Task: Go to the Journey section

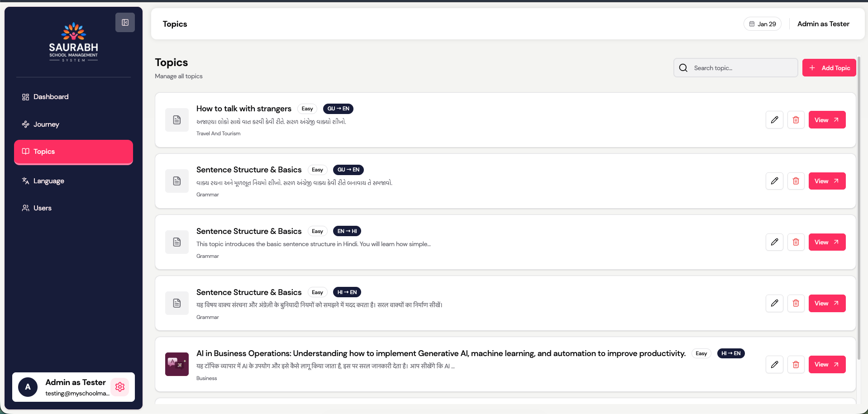Action: 46,124
